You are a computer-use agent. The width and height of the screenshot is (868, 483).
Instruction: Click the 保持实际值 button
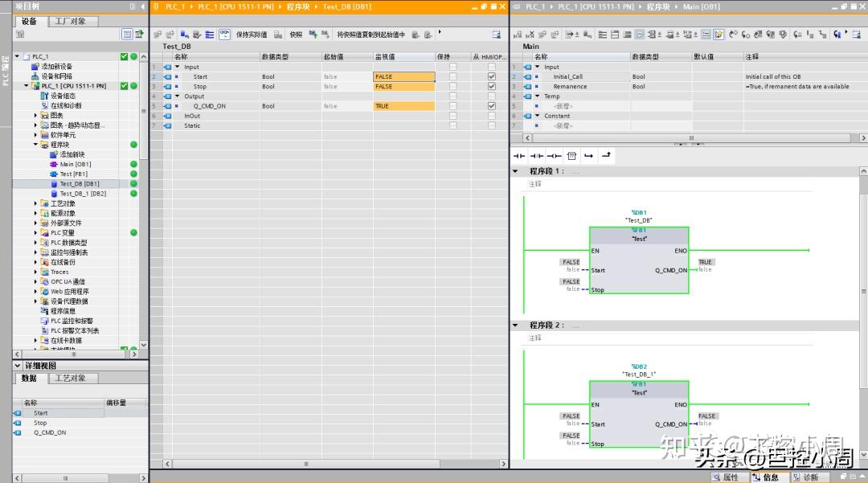point(251,35)
